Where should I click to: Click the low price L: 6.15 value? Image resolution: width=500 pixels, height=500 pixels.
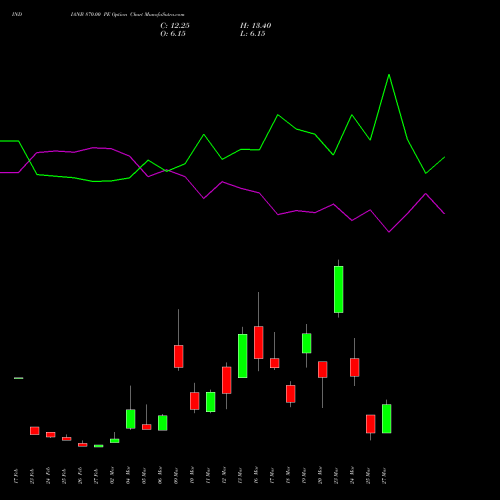[x=253, y=34]
